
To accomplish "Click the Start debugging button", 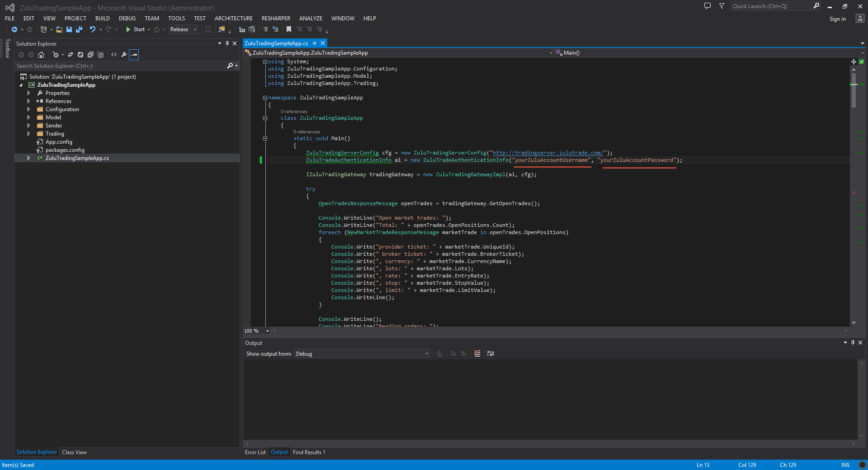I will [x=135, y=29].
